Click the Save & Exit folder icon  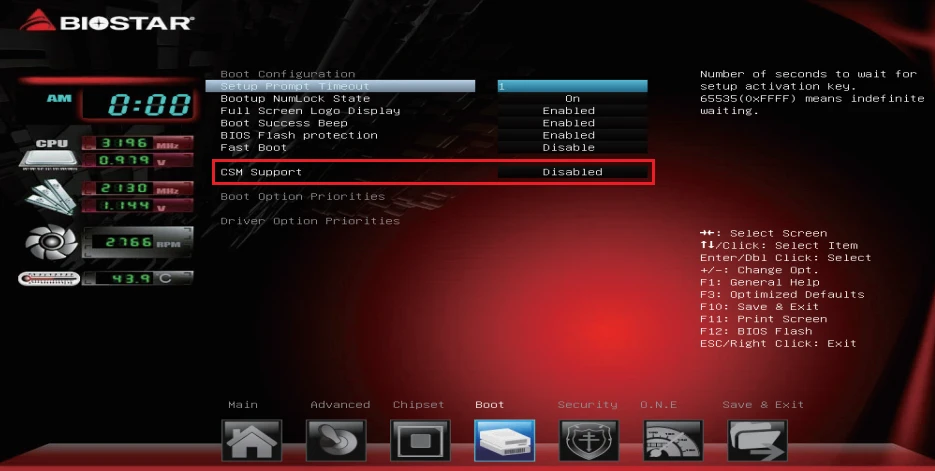(757, 439)
